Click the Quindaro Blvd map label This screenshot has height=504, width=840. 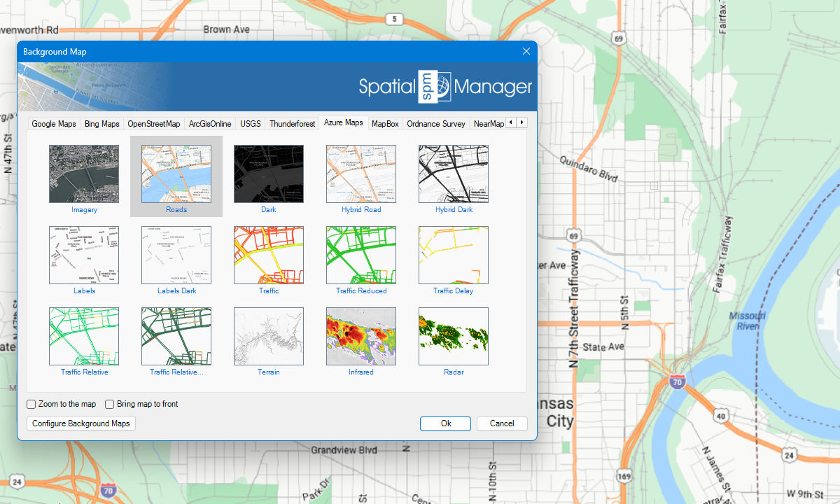(589, 169)
